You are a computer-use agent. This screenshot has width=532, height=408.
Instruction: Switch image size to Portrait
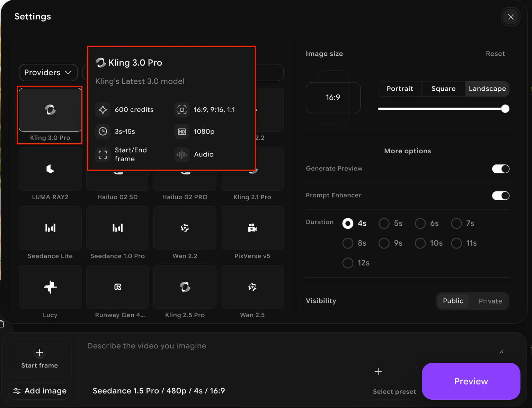pyautogui.click(x=400, y=89)
